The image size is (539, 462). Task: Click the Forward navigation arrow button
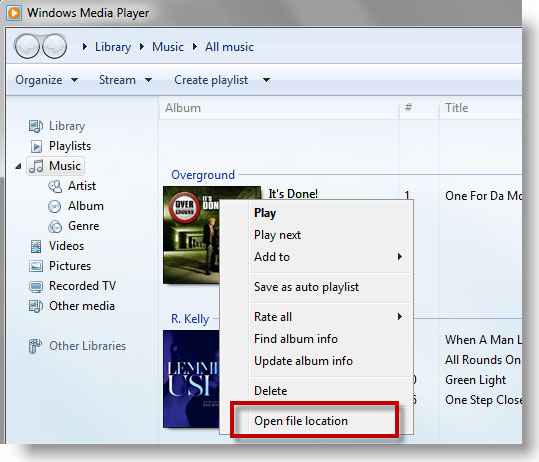pyautogui.click(x=54, y=46)
